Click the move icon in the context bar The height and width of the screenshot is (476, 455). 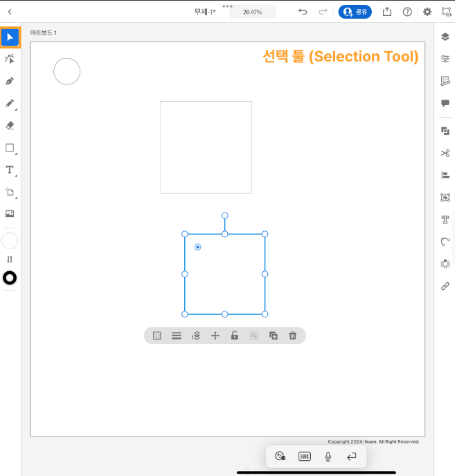215,336
